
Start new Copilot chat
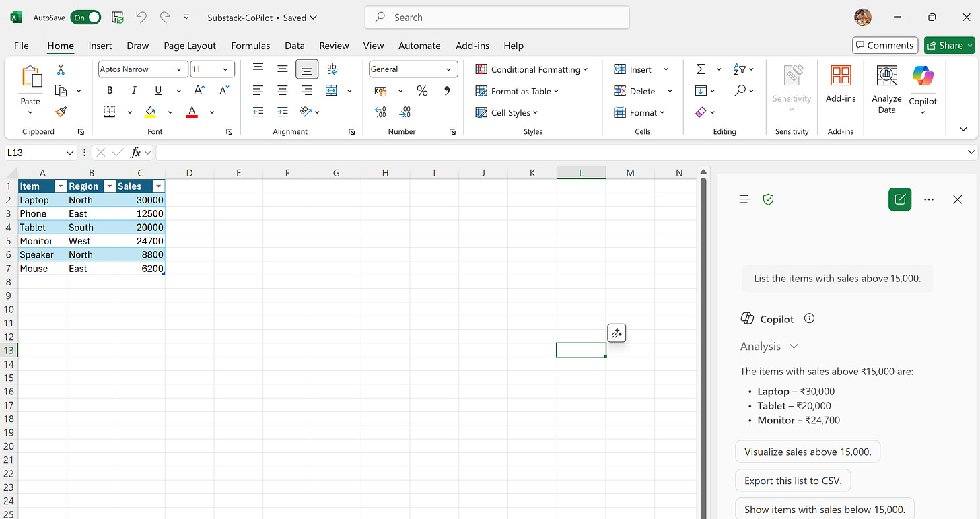pos(900,199)
